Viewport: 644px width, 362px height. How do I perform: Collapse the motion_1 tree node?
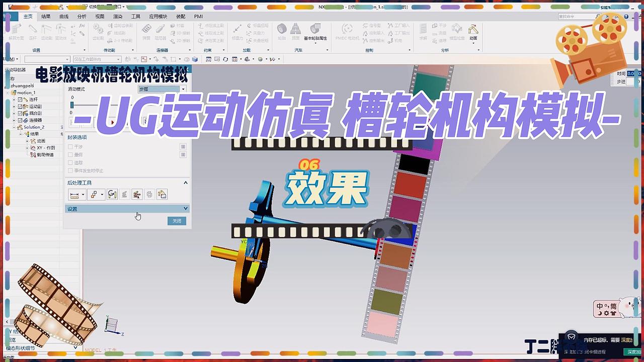point(8,93)
